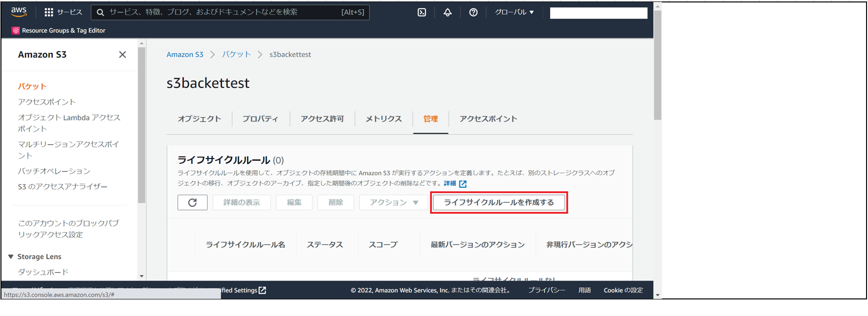Select the 管理 tab
The height and width of the screenshot is (316, 868).
[x=431, y=118]
